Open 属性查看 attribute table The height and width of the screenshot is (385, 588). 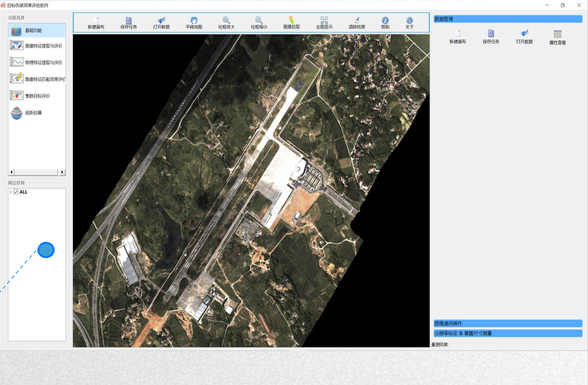click(558, 38)
